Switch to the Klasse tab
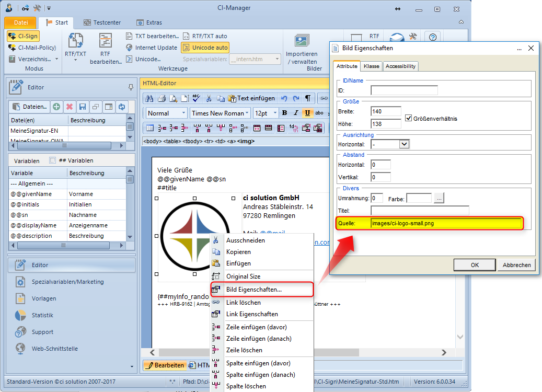The width and height of the screenshot is (542, 392). (372, 66)
